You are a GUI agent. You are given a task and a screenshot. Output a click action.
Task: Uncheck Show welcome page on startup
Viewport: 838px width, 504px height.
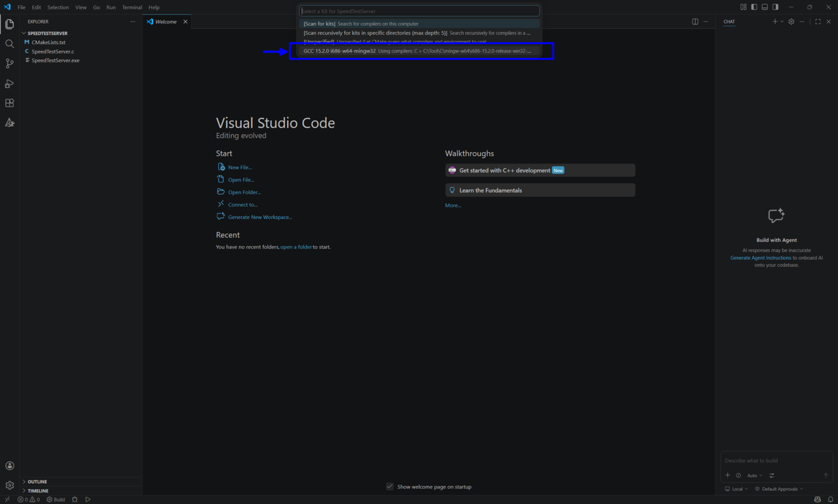(391, 487)
